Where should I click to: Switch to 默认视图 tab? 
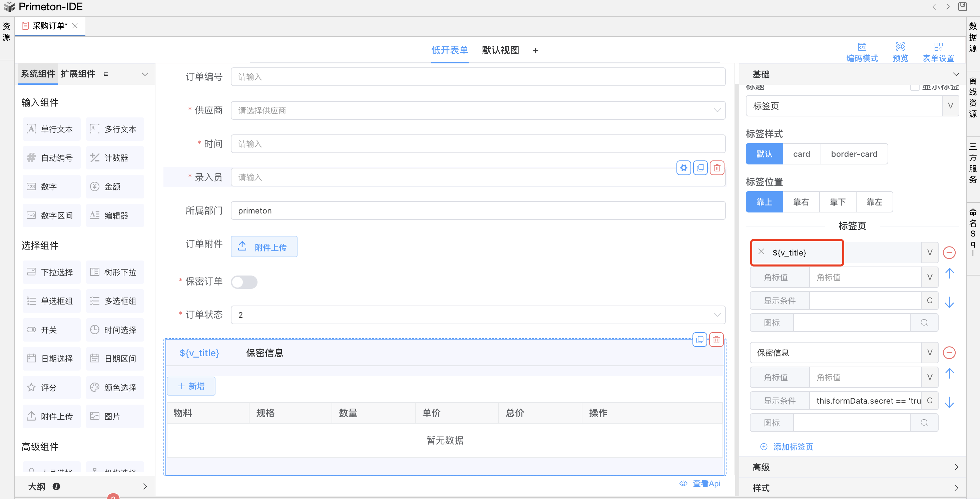(x=500, y=50)
